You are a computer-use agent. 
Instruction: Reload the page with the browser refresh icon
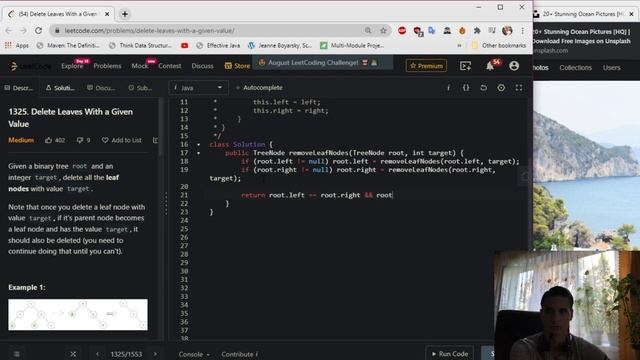point(38,31)
